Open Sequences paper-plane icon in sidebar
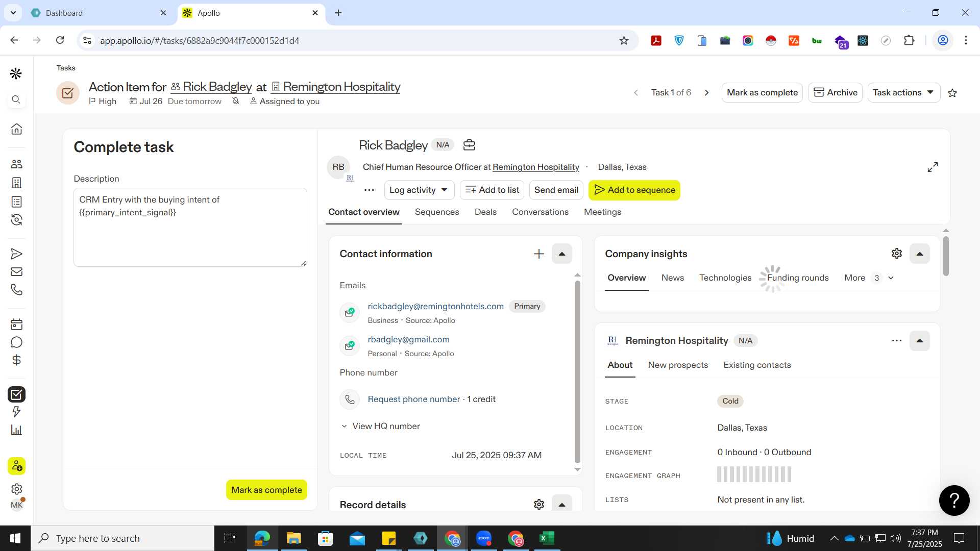The width and height of the screenshot is (980, 551). 16,254
